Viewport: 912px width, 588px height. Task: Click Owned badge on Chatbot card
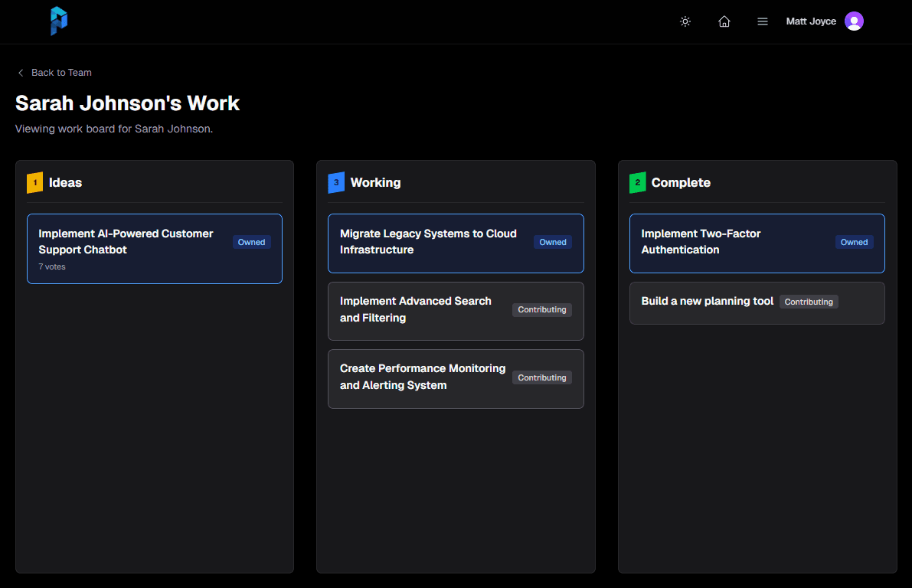[251, 242]
